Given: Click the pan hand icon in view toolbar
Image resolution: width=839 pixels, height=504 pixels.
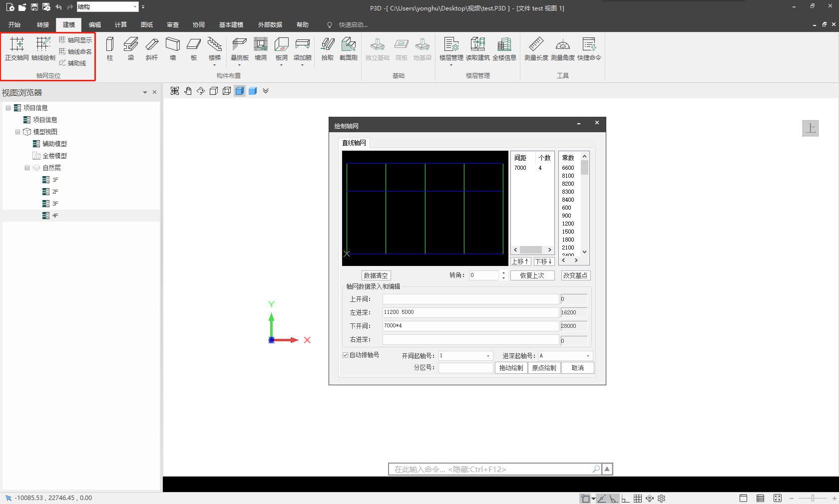Looking at the screenshot, I should (x=188, y=91).
